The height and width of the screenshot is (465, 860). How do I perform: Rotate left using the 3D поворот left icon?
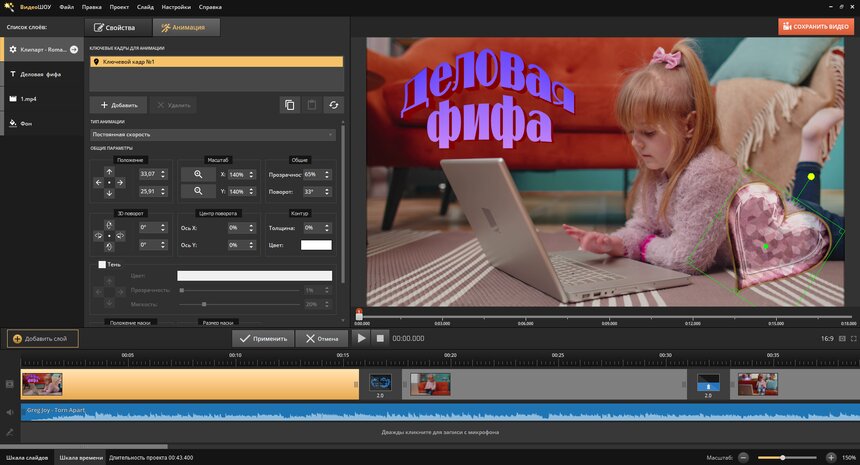tap(98, 236)
